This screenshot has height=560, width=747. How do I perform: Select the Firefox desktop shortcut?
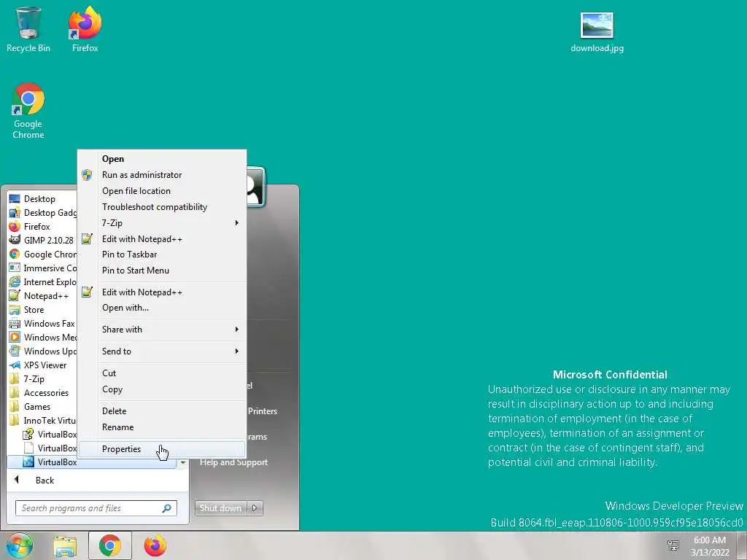point(85,28)
